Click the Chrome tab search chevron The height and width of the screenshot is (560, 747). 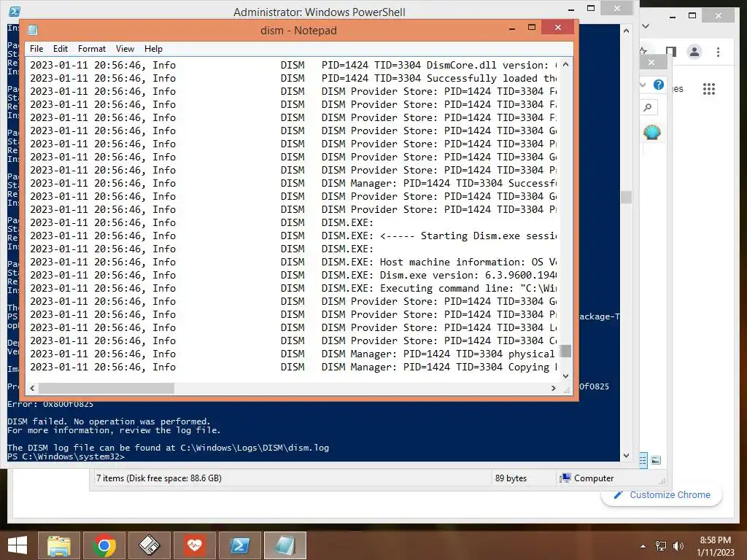(x=646, y=26)
